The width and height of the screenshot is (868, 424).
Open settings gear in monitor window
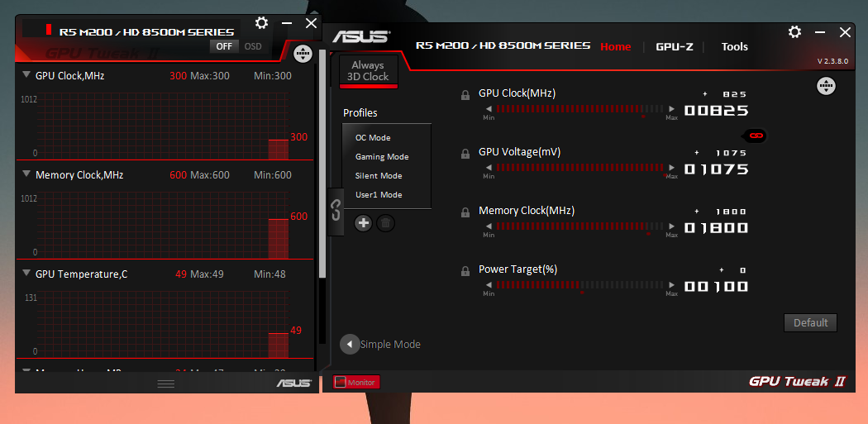pyautogui.click(x=261, y=22)
